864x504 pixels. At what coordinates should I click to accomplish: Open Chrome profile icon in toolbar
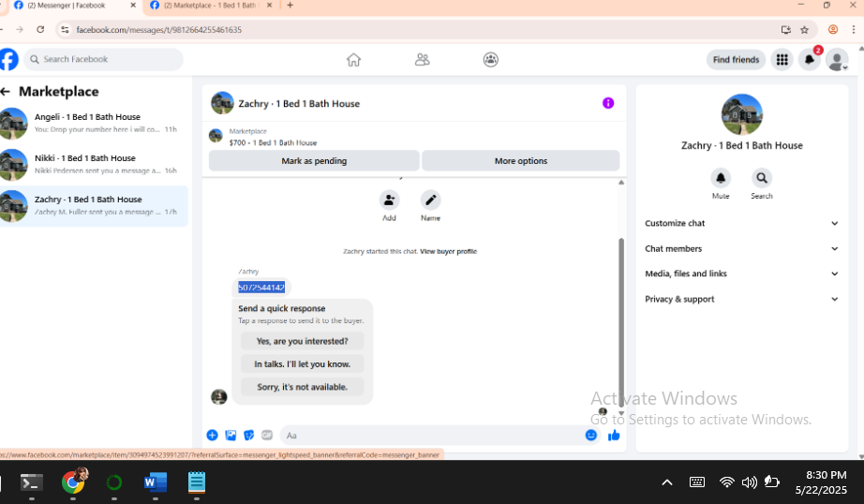(x=832, y=30)
